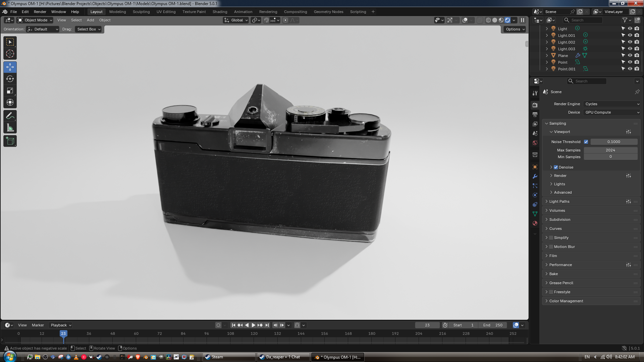Select the Annotate pencil tool
The height and width of the screenshot is (362, 644).
10,116
